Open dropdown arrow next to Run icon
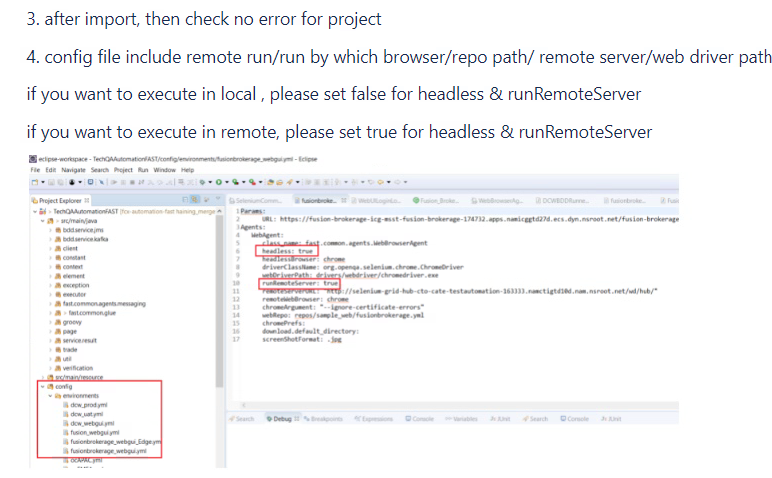772x478 pixels. pyautogui.click(x=227, y=182)
